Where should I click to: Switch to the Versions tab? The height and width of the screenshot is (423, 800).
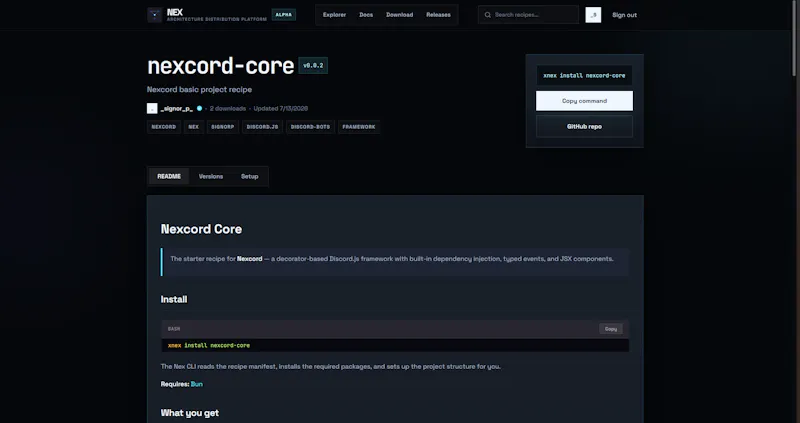[211, 177]
